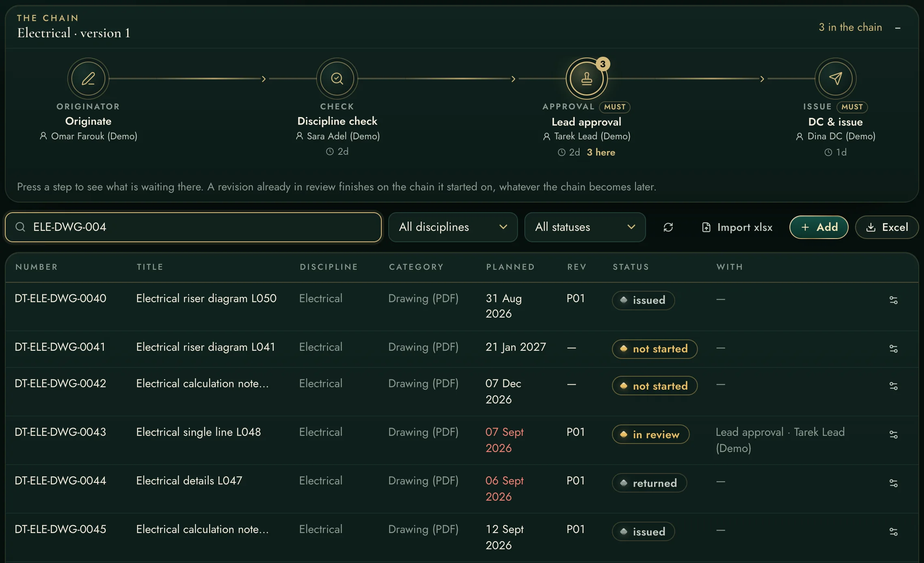Viewport: 924px width, 563px height.
Task: Open the All disciplines dropdown
Action: point(453,227)
